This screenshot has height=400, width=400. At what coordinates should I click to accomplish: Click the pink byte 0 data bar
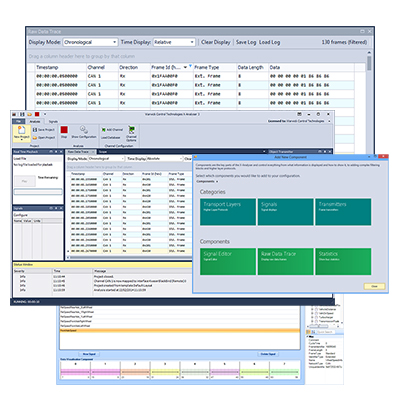click(75, 372)
